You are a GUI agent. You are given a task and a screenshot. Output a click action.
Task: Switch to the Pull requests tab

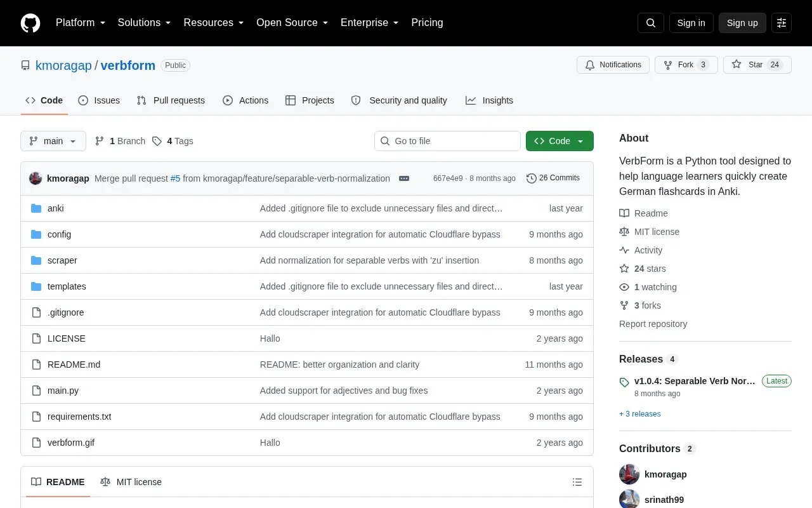click(171, 100)
